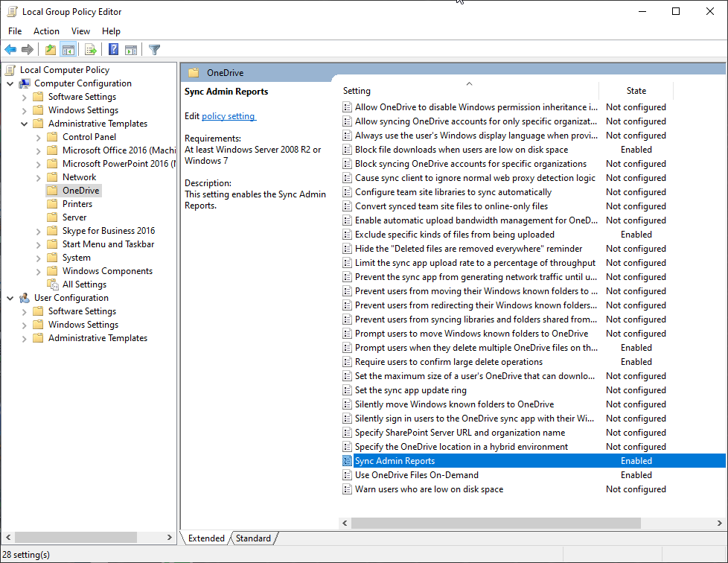Expand the Windows Components folder
The image size is (728, 563).
click(39, 271)
